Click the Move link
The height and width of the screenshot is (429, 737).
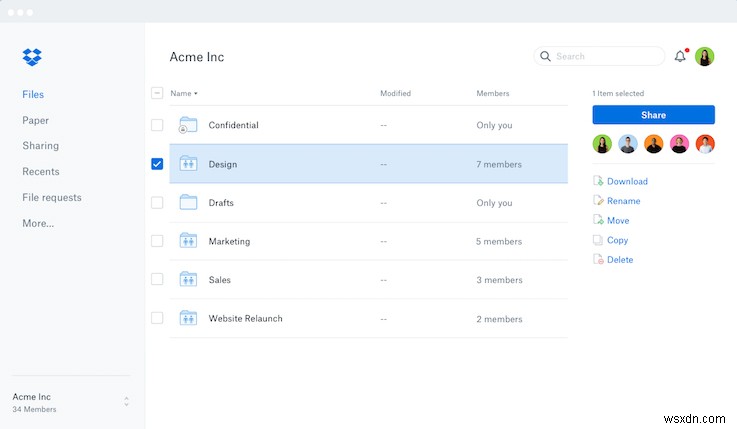pyautogui.click(x=618, y=220)
